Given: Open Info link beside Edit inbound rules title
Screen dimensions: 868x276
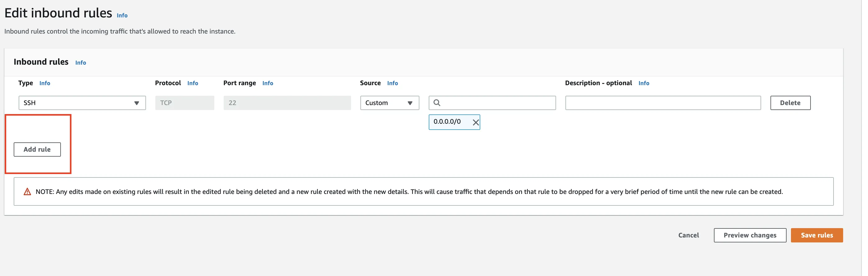Looking at the screenshot, I should pyautogui.click(x=122, y=16).
